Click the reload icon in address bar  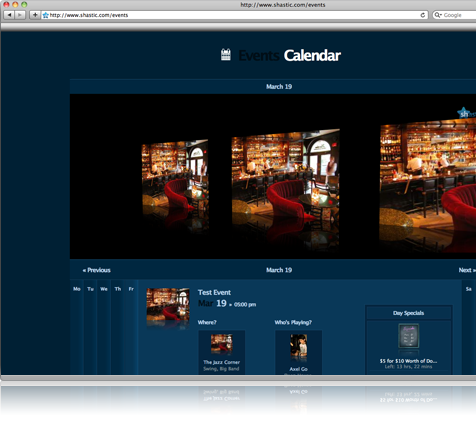pos(422,15)
